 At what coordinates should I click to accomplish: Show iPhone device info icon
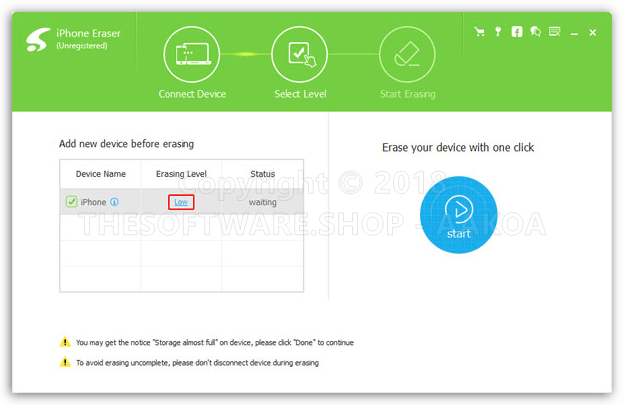[114, 202]
